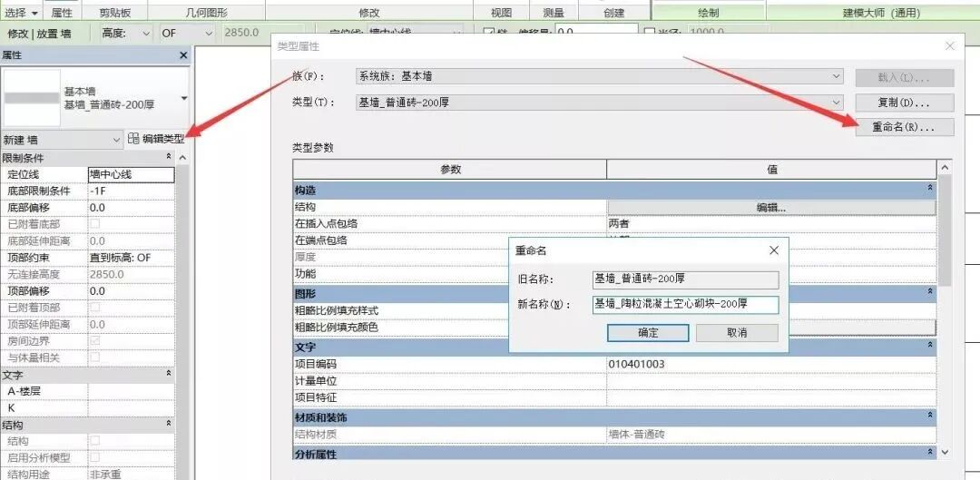Open the 类型(T) 基墙_普通砖 dropdown
The image size is (980, 480).
[837, 102]
